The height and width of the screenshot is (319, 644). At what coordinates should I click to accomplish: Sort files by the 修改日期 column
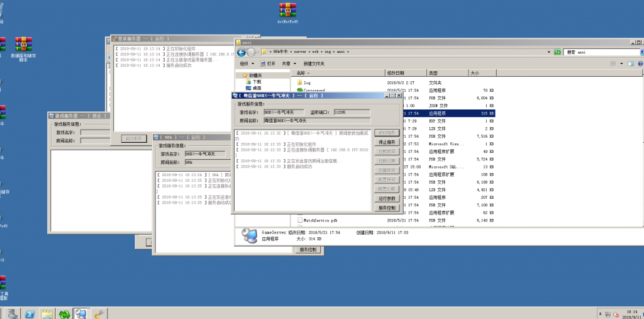406,73
